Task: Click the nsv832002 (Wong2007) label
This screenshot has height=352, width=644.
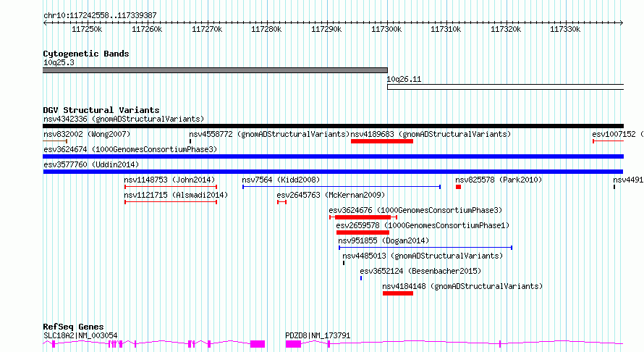Action: [87, 134]
